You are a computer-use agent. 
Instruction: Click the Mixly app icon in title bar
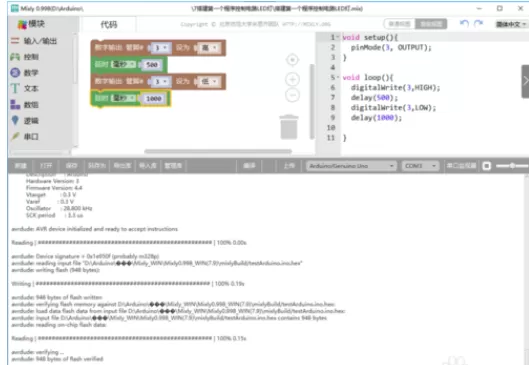click(x=15, y=8)
